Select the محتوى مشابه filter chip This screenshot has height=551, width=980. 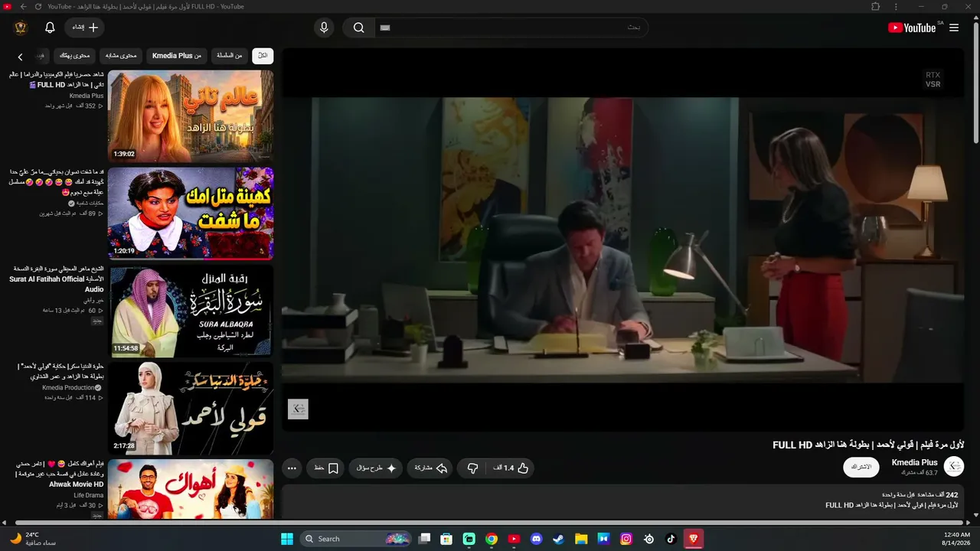[121, 55]
